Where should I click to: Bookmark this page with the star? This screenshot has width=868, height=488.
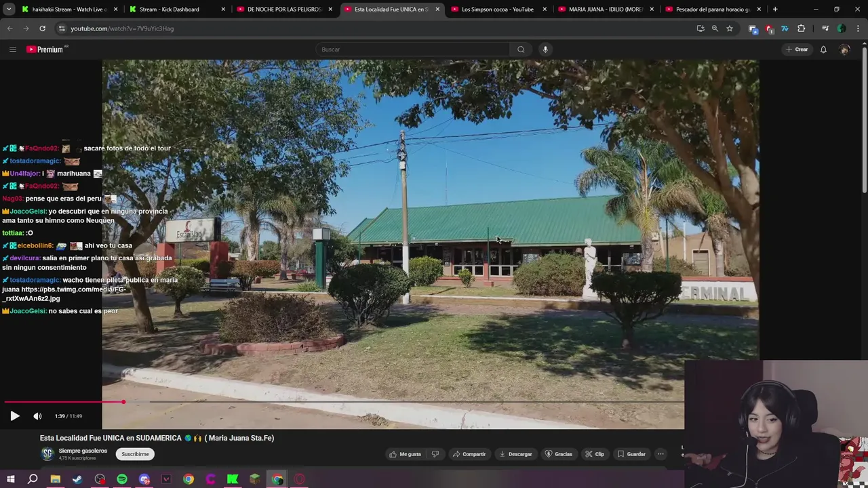pyautogui.click(x=730, y=28)
